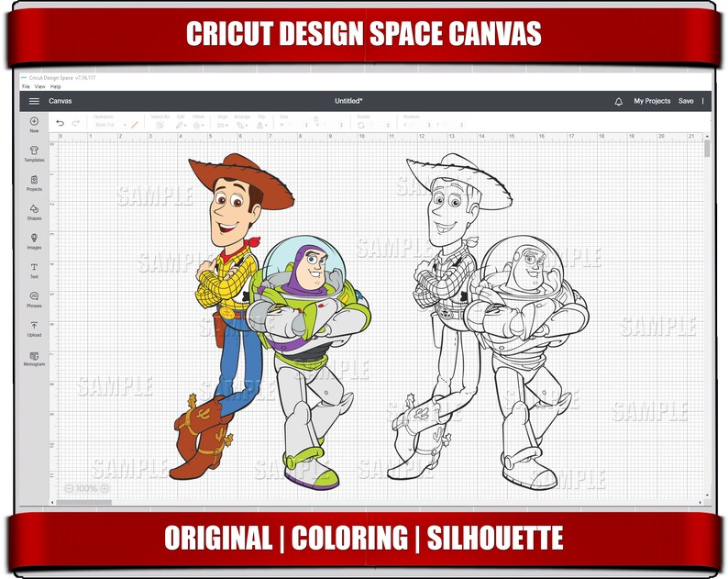The height and width of the screenshot is (579, 728).
Task: Zoom in with the plus icon
Action: (x=105, y=488)
